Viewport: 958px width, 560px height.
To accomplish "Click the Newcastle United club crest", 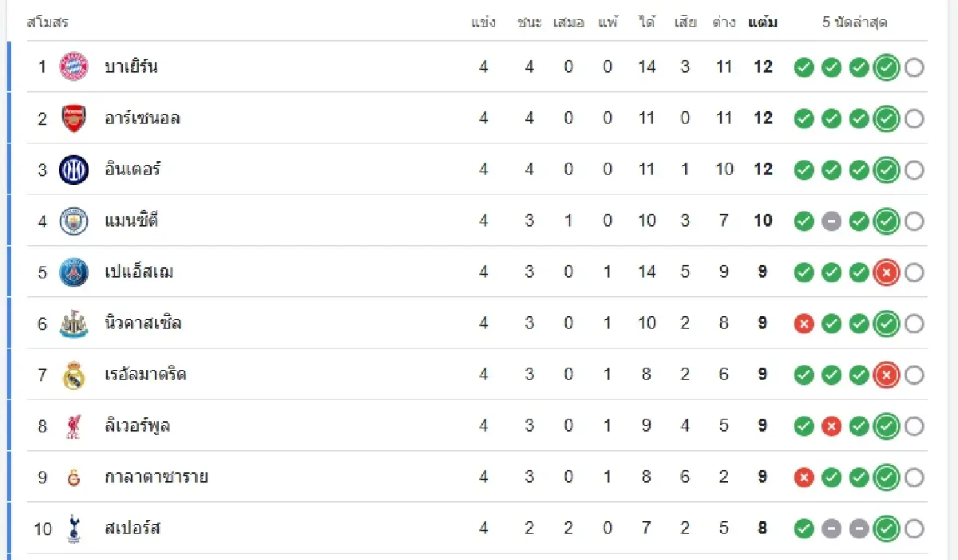I will click(x=74, y=324).
